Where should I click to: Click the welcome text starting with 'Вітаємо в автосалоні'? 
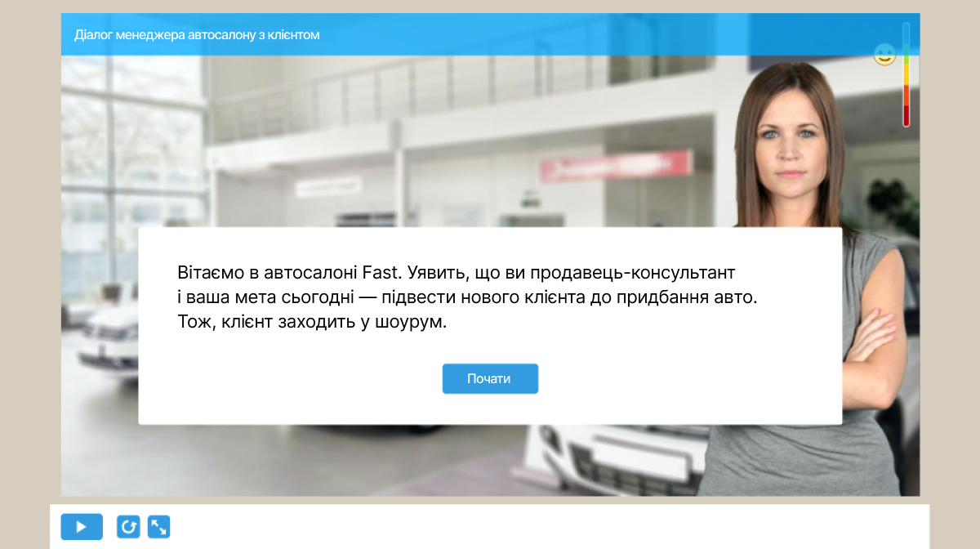468,297
